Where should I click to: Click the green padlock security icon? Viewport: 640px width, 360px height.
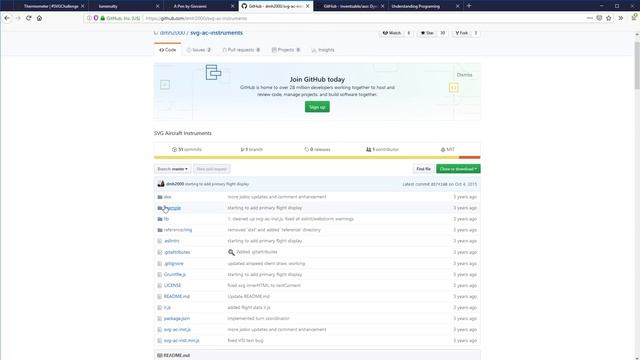103,18
